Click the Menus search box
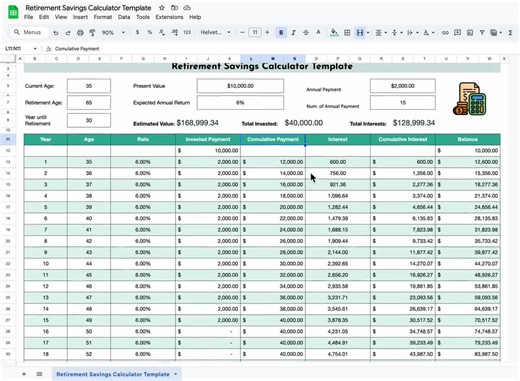Screen dimensions: 520x381 28,32
